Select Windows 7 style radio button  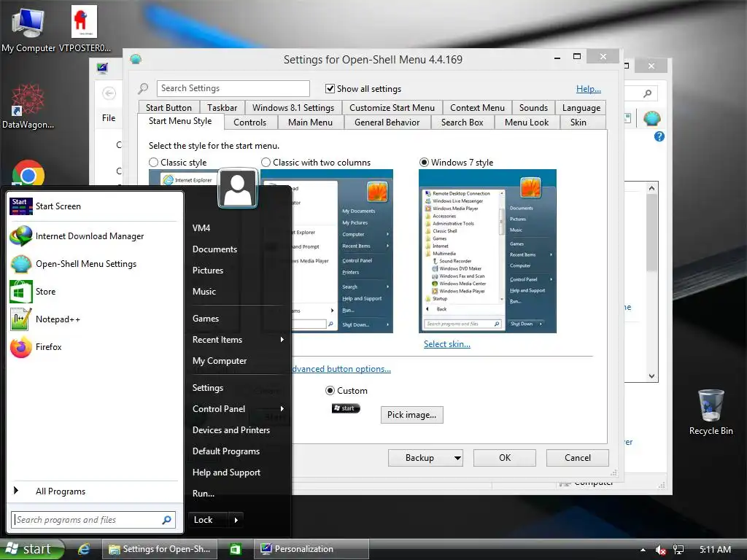point(424,163)
